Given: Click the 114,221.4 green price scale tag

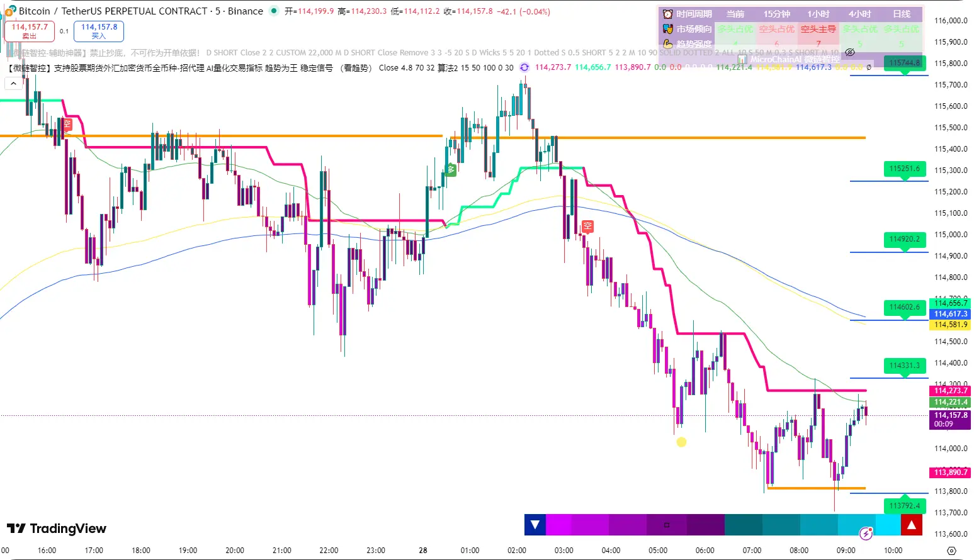Looking at the screenshot, I should click(950, 402).
